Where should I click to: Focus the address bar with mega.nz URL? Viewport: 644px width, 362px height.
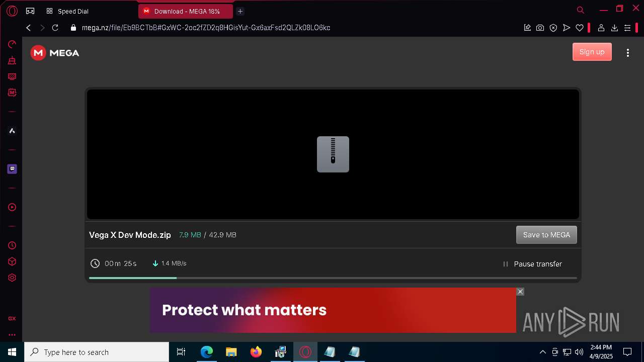pyautogui.click(x=206, y=28)
